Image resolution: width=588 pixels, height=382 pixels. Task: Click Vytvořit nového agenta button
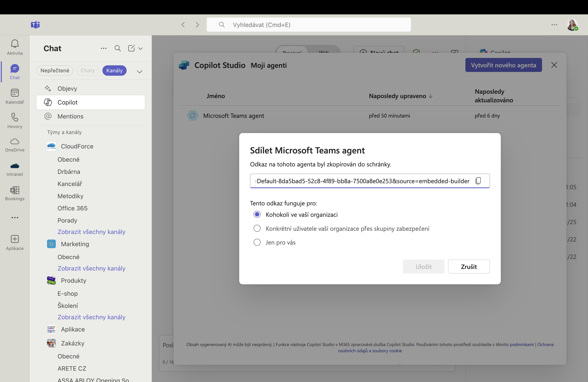(x=504, y=65)
